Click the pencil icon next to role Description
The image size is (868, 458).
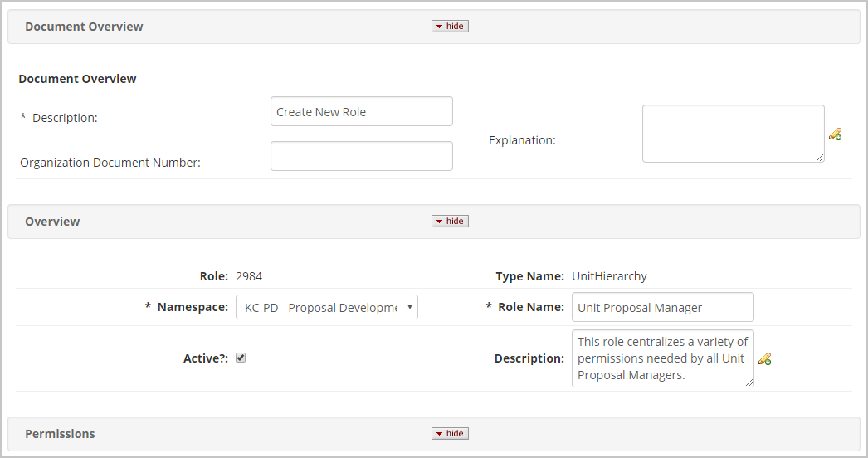pos(764,358)
